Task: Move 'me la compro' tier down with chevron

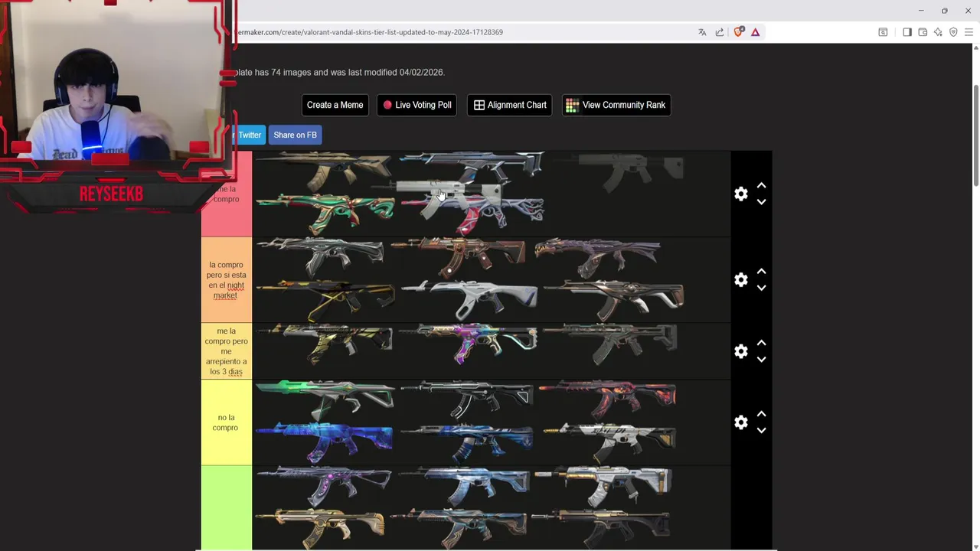Action: point(761,202)
